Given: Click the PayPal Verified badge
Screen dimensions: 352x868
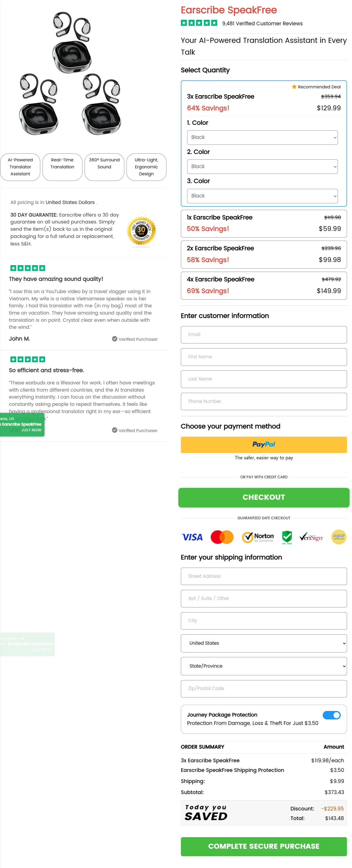Looking at the screenshot, I should tap(339, 537).
